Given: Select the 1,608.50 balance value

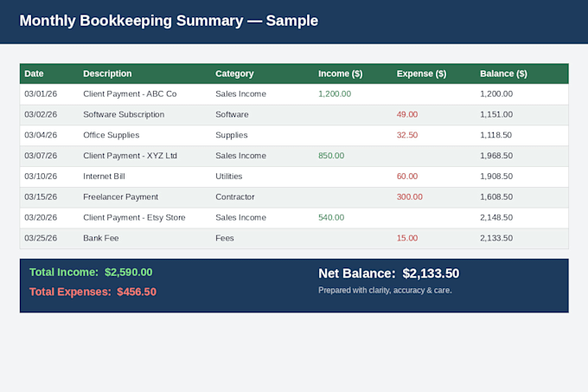Looking at the screenshot, I should [496, 197].
